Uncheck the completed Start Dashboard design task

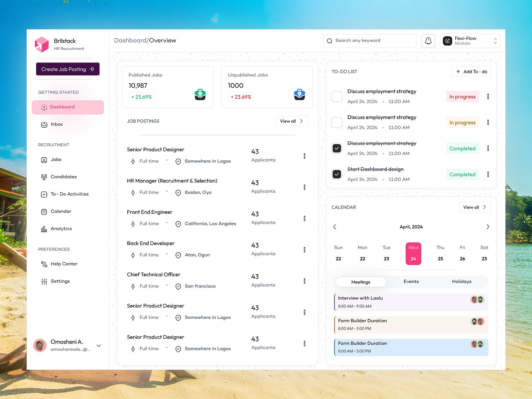[336, 174]
